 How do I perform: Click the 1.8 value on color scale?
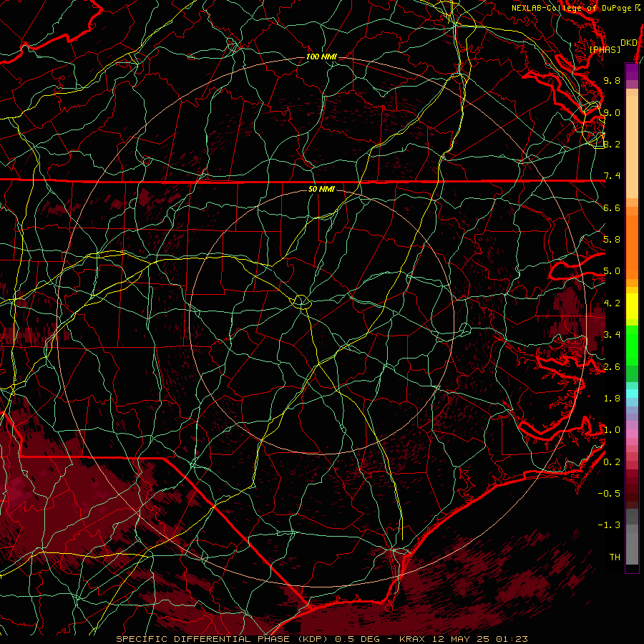[612, 399]
